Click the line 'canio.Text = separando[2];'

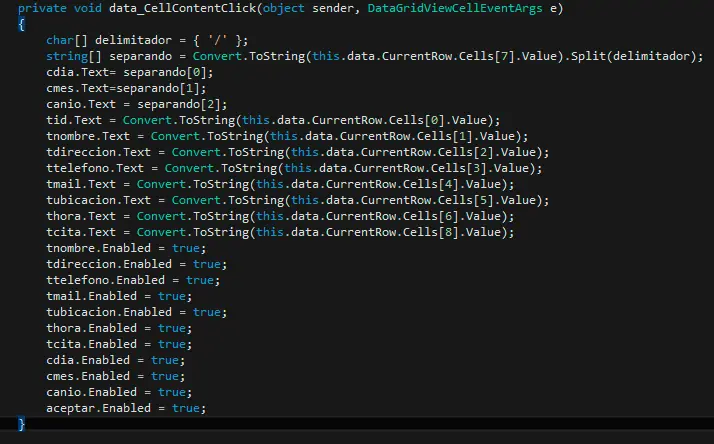click(x=137, y=104)
